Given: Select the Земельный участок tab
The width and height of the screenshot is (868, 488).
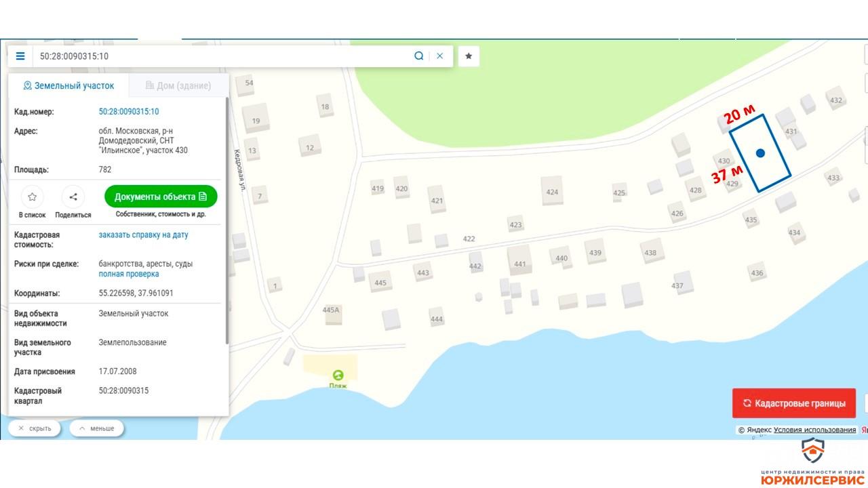Looking at the screenshot, I should coord(68,86).
